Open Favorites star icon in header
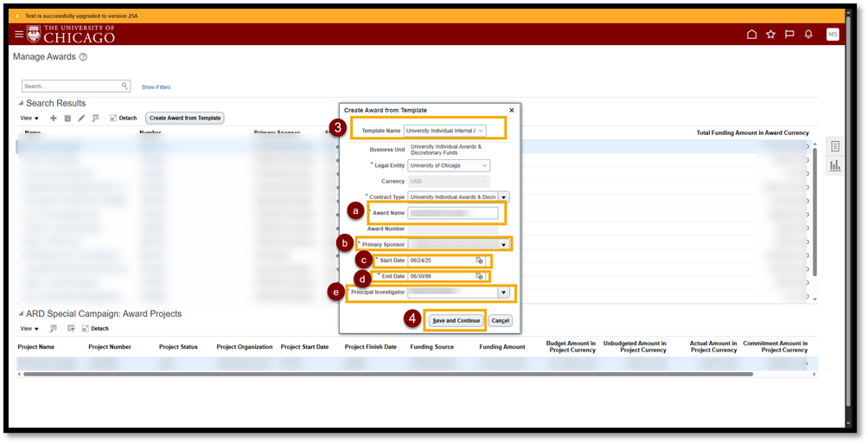 click(770, 35)
